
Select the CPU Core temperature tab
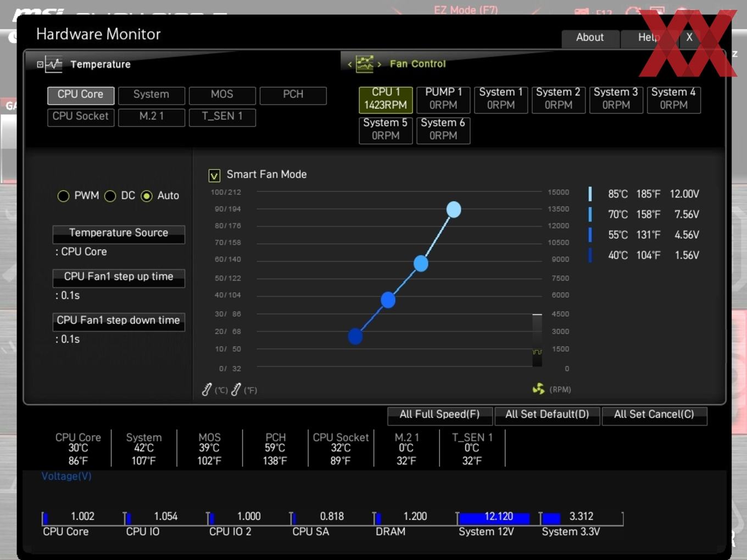[x=81, y=96]
